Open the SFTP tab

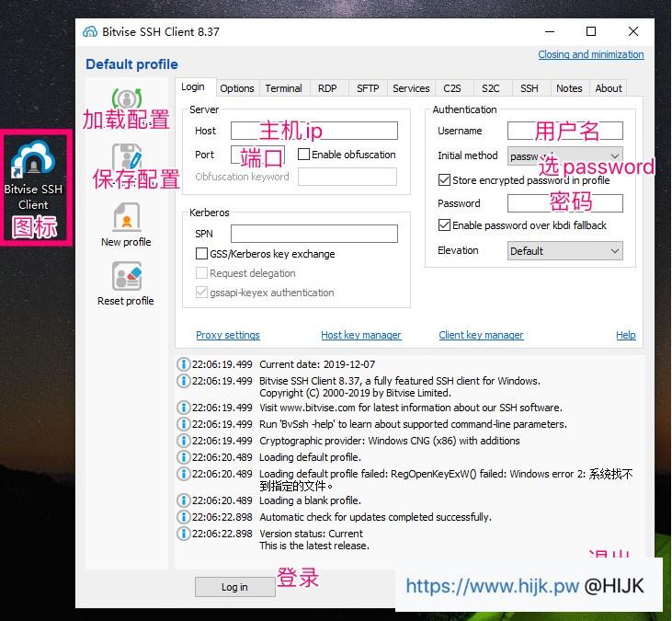pos(367,88)
